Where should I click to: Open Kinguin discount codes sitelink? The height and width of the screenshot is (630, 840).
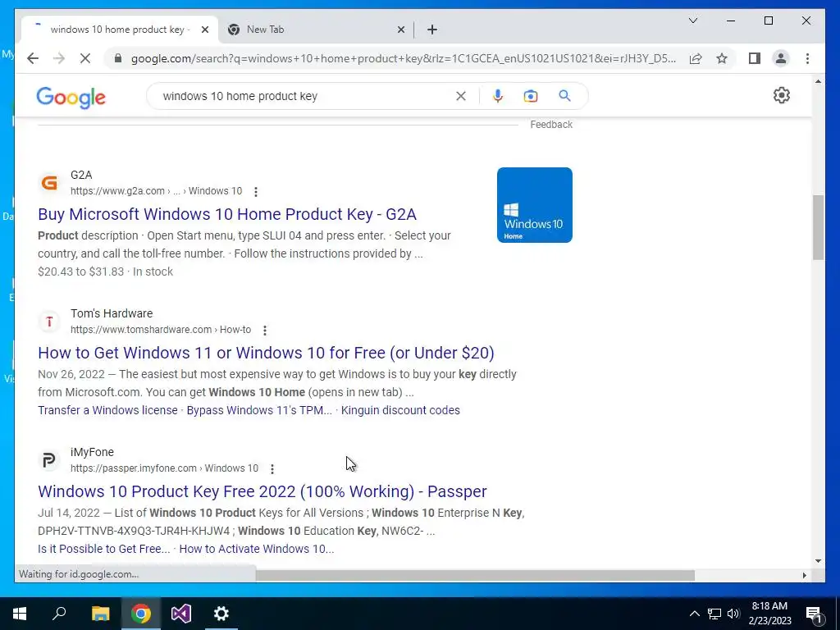400,410
